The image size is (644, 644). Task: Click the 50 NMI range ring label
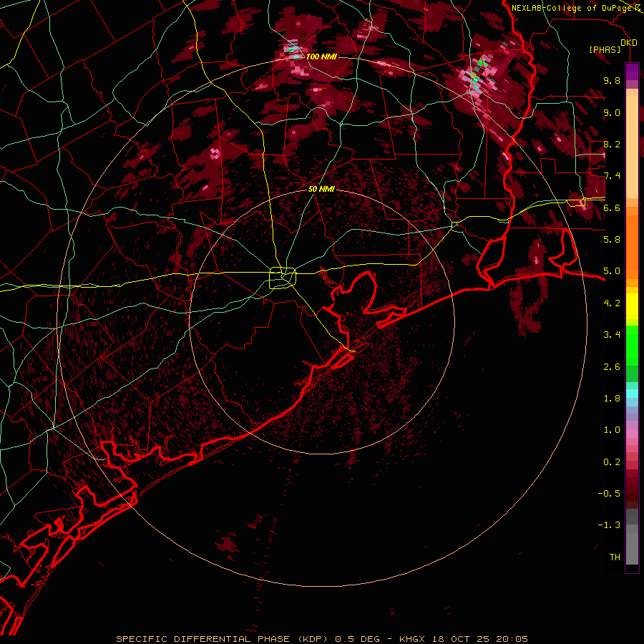pyautogui.click(x=321, y=189)
